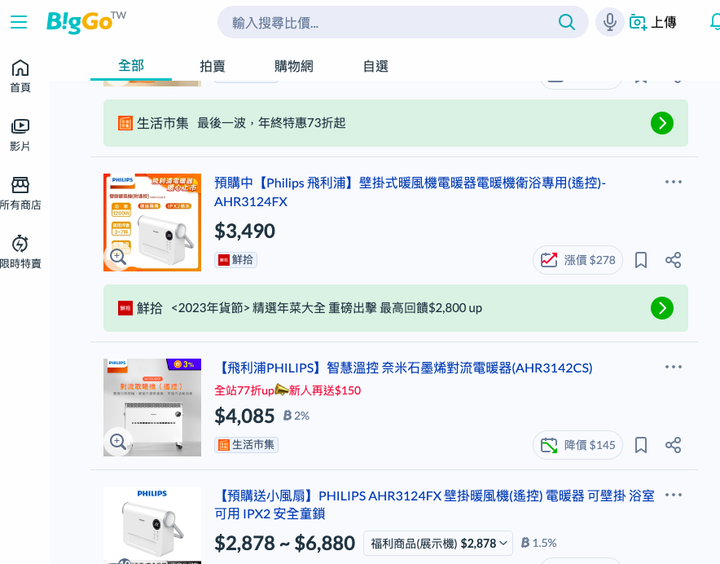
Task: Zoom the 壁掛式暖風機 product image
Action: [118, 257]
